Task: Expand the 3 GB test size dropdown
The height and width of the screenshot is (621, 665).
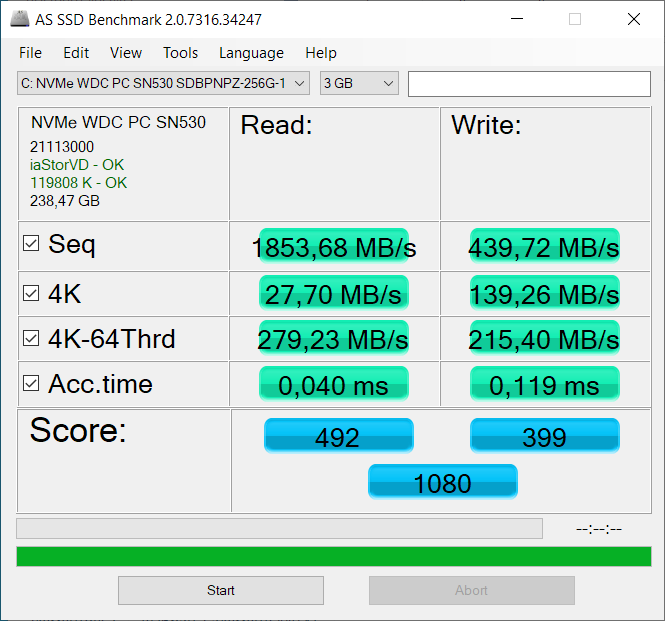Action: point(359,83)
